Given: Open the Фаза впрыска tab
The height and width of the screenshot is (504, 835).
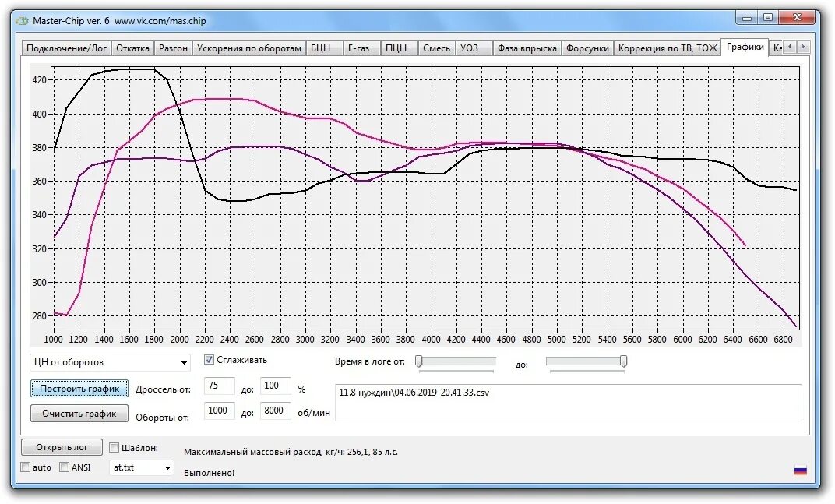Looking at the screenshot, I should pyautogui.click(x=528, y=47).
